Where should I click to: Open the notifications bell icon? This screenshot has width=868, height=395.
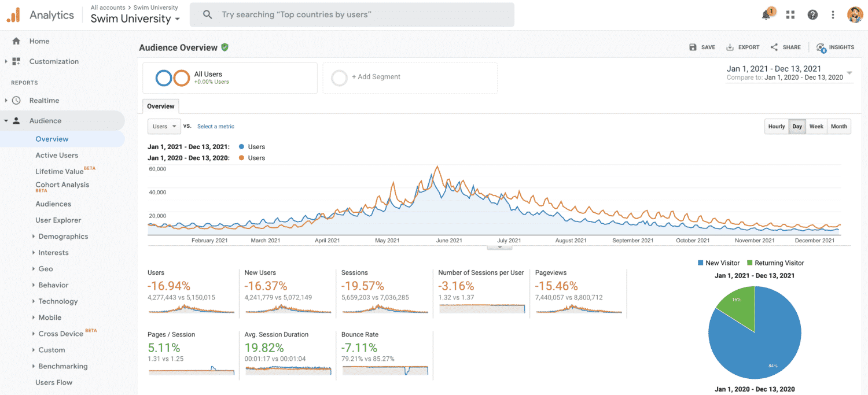(767, 14)
